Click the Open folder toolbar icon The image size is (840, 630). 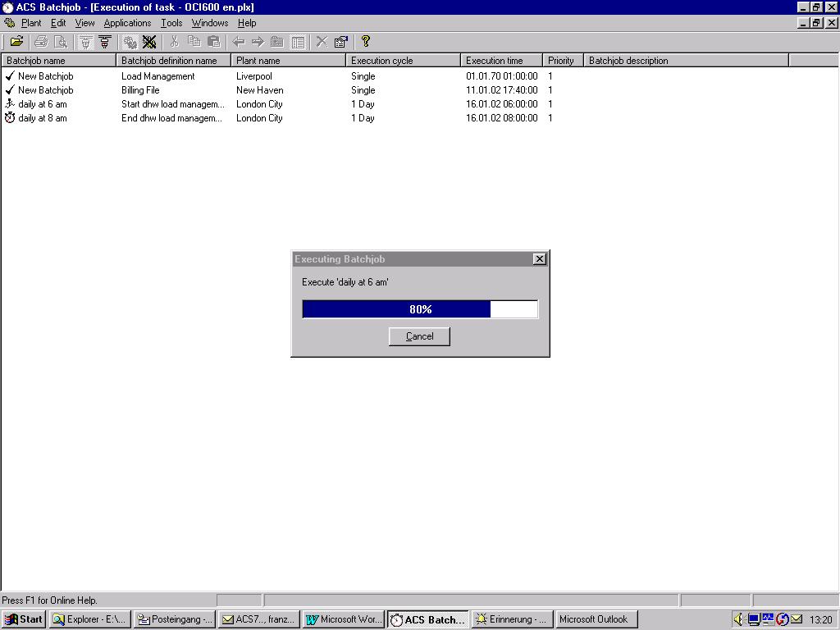[16, 41]
